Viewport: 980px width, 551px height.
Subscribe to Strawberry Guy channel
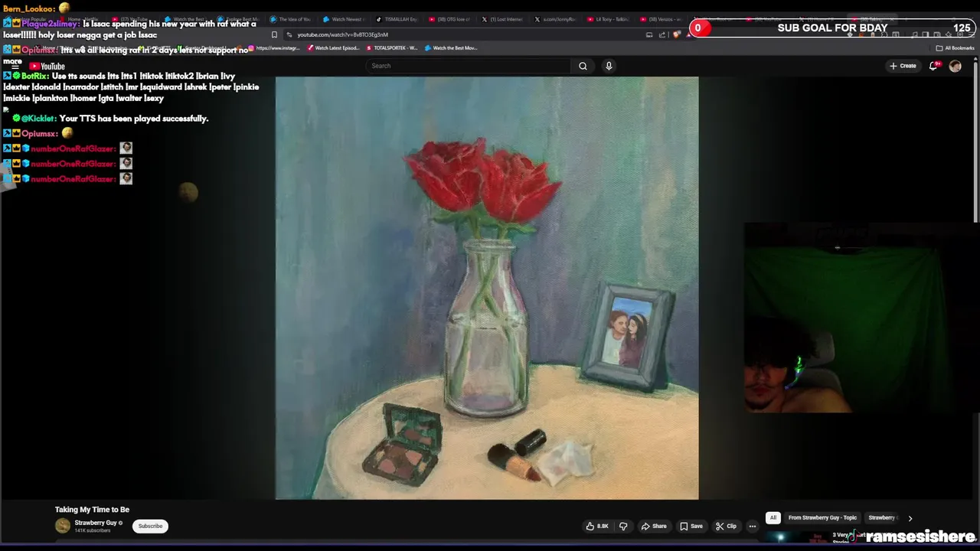tap(150, 526)
